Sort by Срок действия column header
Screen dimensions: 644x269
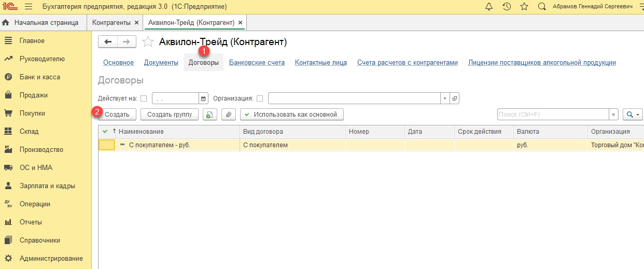(x=484, y=132)
